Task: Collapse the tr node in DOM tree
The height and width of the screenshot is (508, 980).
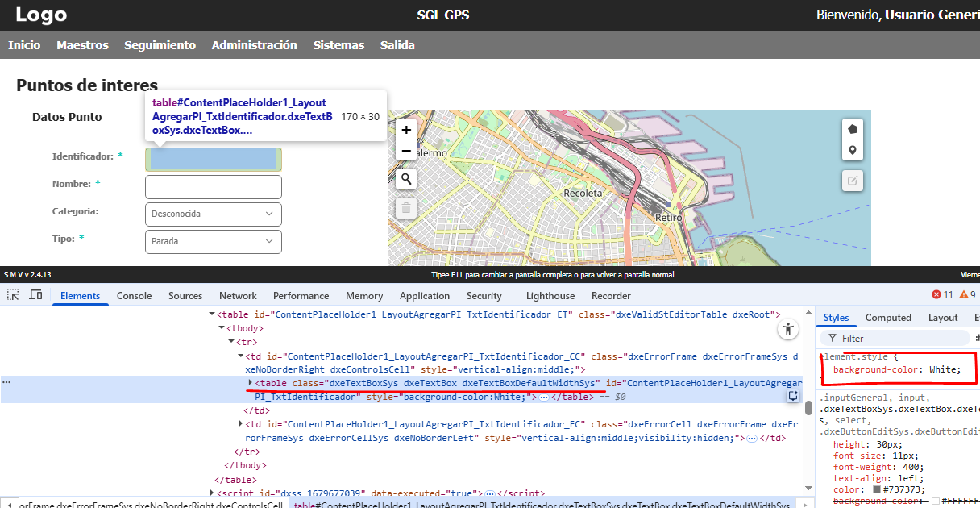Action: tap(231, 342)
